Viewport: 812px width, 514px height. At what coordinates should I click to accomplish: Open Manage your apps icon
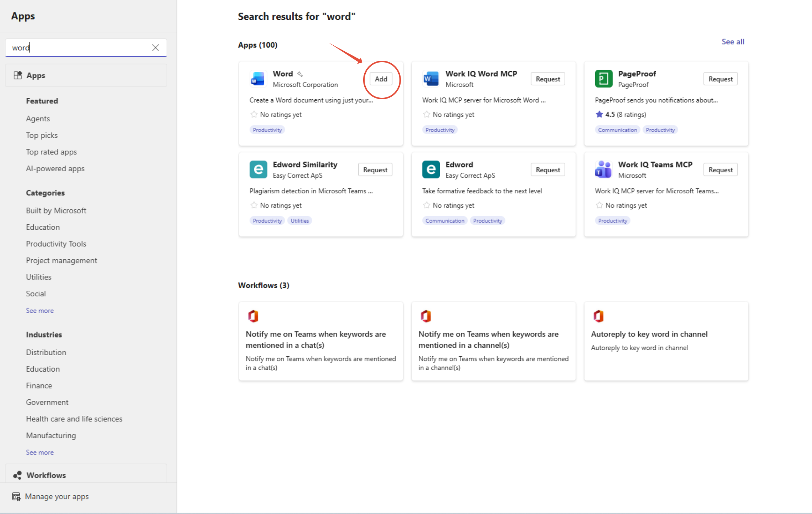click(16, 496)
